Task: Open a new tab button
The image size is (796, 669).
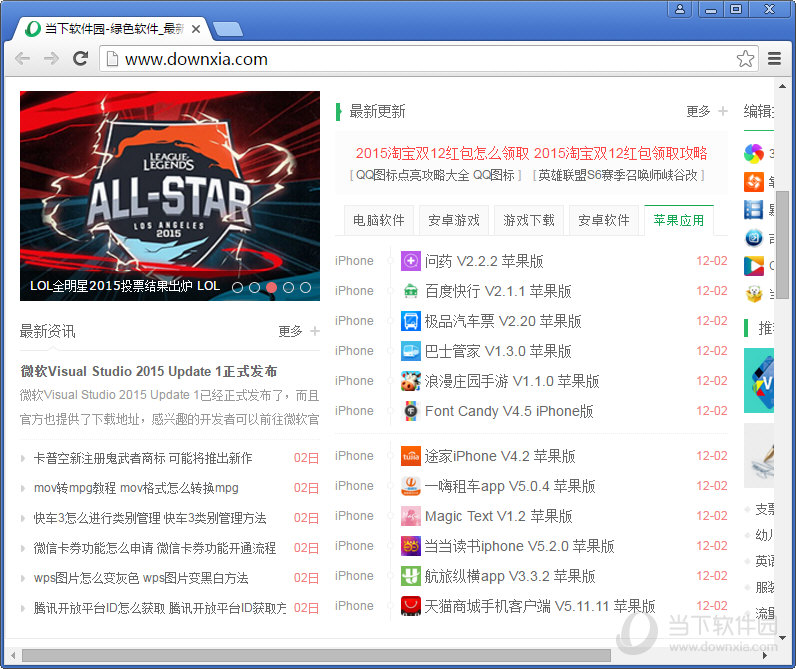Action: [x=228, y=29]
